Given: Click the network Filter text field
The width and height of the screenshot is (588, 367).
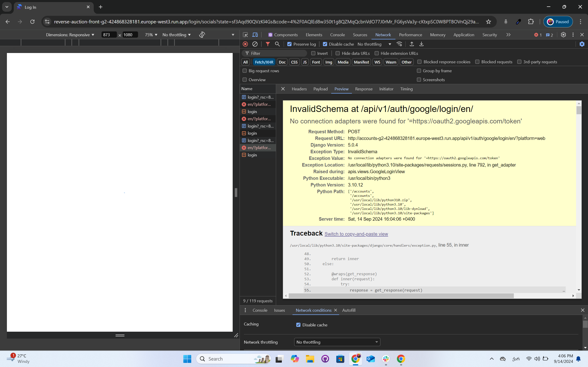Looking at the screenshot, I should tap(277, 53).
